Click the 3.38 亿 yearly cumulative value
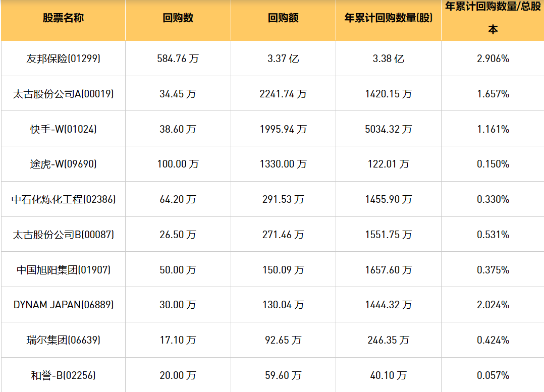The height and width of the screenshot is (392, 544). [388, 59]
